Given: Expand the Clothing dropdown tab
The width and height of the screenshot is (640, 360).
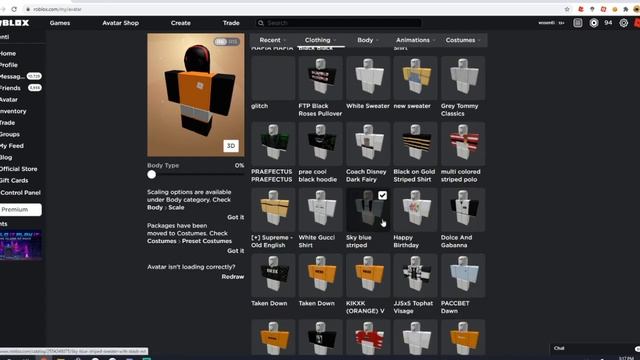Looking at the screenshot, I should 320,40.
